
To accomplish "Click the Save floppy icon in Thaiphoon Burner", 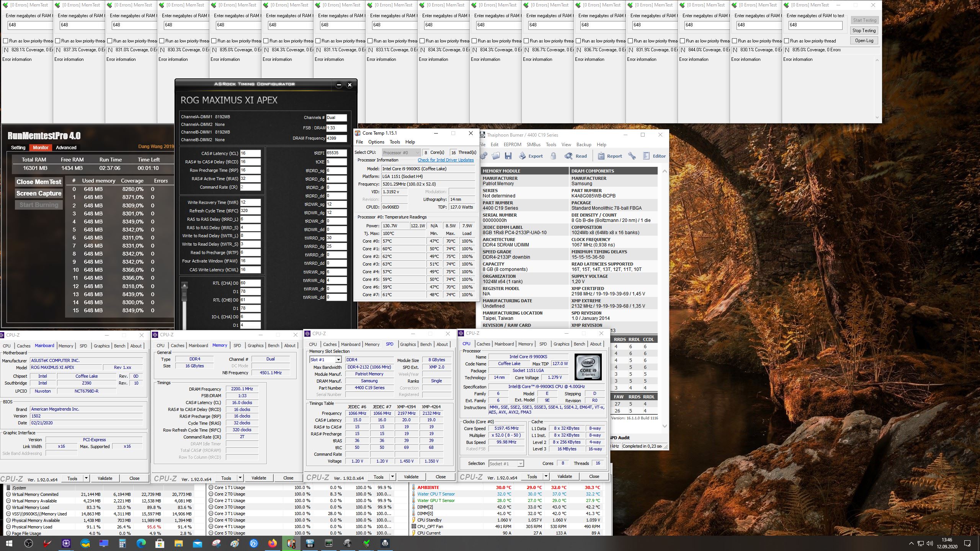I will pos(508,156).
